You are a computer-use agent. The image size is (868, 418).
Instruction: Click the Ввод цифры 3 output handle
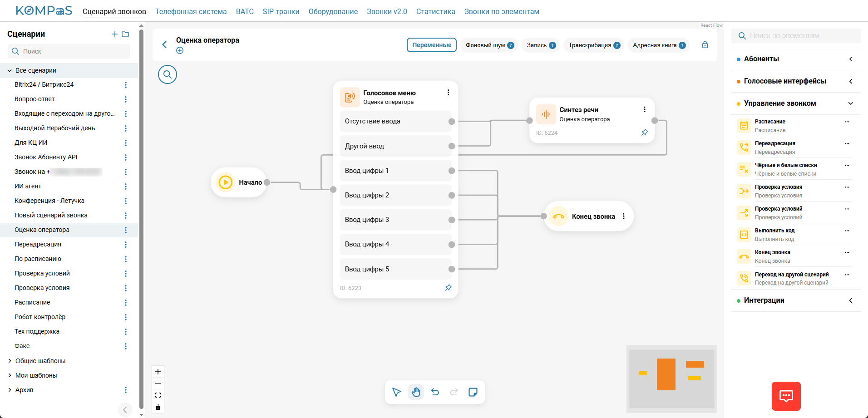click(452, 220)
